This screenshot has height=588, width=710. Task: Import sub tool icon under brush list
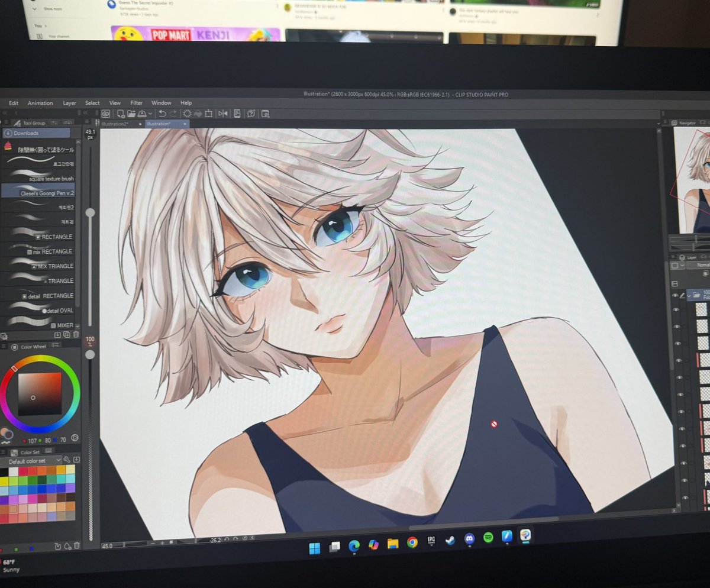click(x=57, y=335)
